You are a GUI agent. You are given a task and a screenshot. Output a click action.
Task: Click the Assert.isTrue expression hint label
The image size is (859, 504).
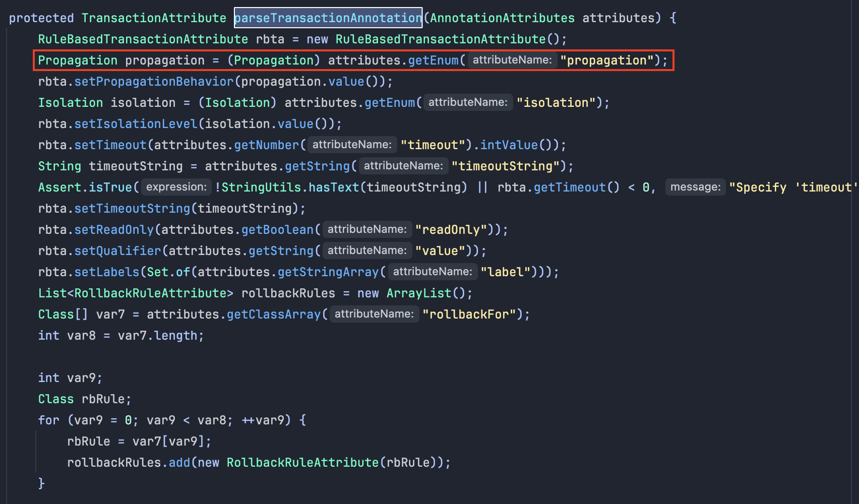coord(175,187)
